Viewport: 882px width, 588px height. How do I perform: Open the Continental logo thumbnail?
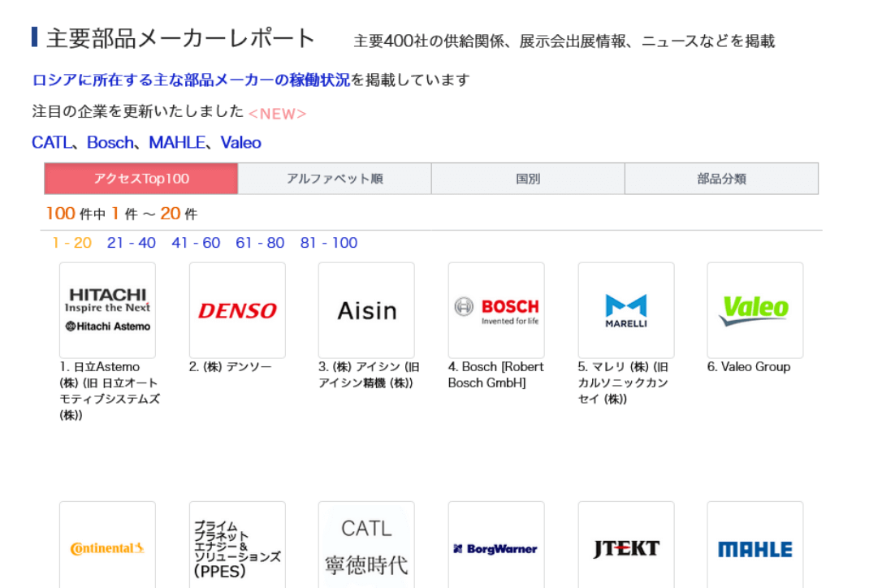[x=107, y=545]
